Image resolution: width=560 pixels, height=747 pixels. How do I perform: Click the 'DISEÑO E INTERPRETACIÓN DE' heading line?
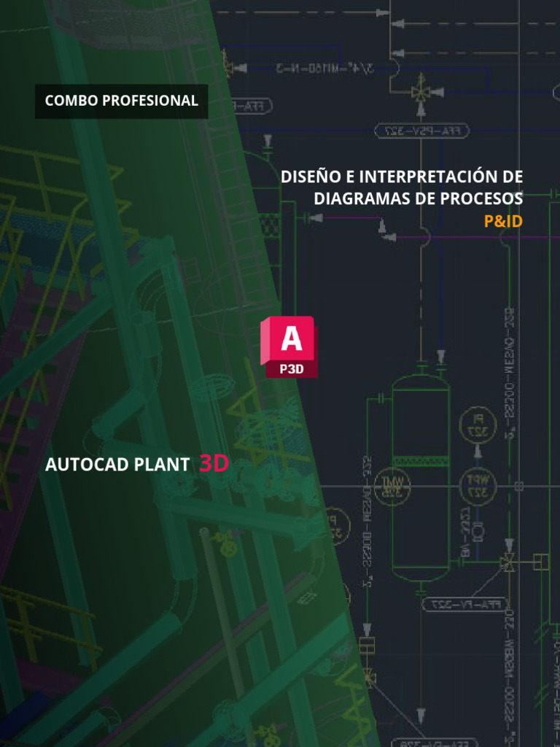(x=402, y=177)
